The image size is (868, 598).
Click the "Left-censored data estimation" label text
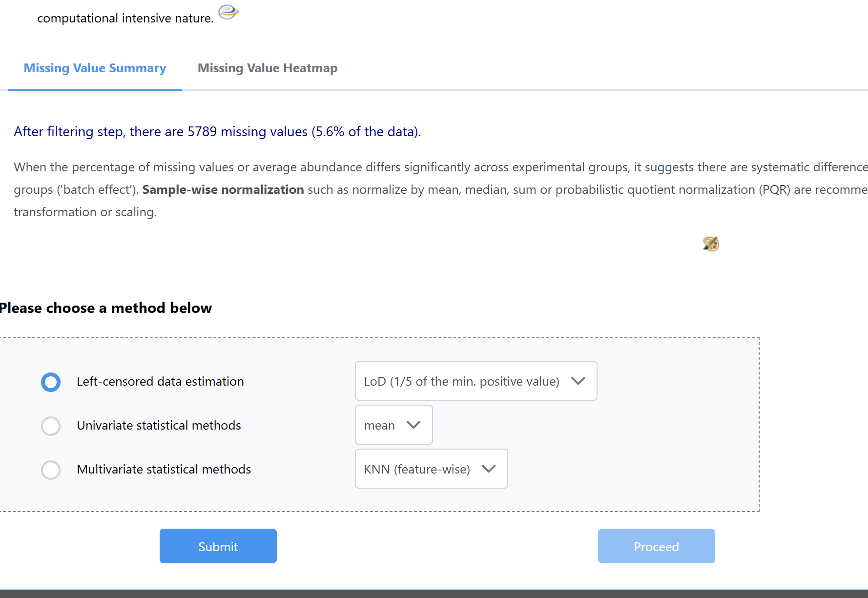(160, 382)
